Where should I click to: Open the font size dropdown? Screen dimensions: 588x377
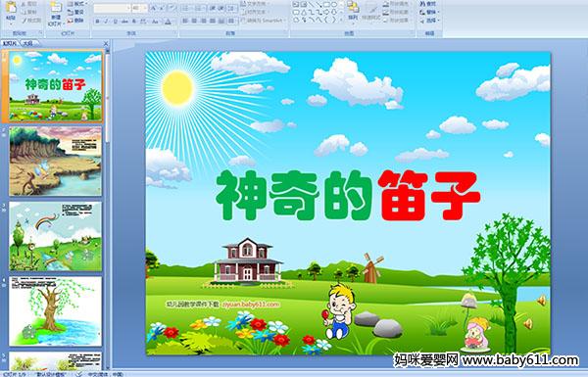pos(139,8)
